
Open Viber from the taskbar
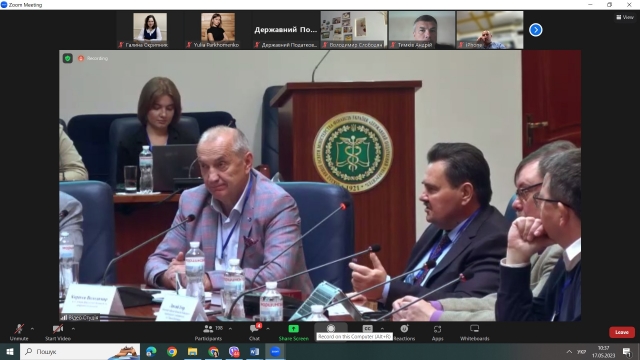click(234, 351)
